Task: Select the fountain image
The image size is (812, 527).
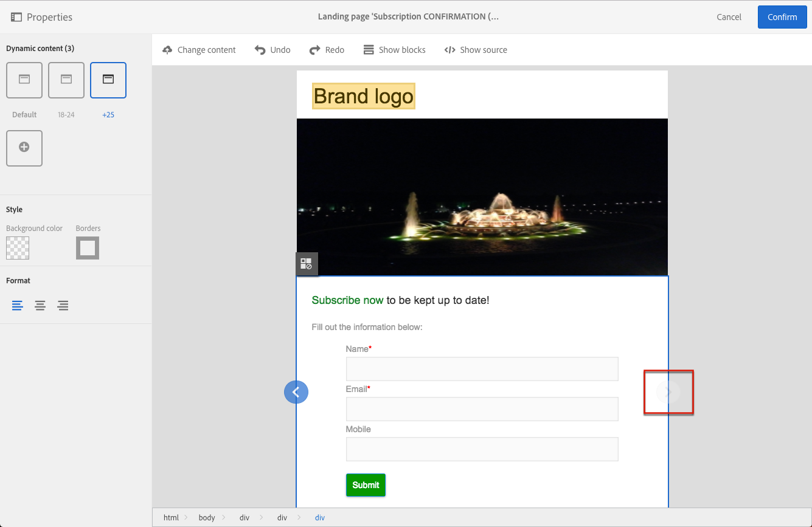Action: click(482, 197)
